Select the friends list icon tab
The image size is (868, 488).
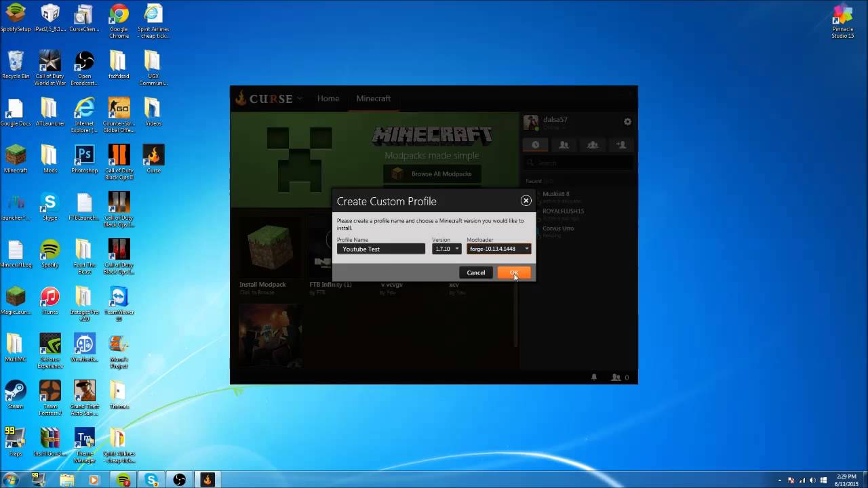coord(564,144)
